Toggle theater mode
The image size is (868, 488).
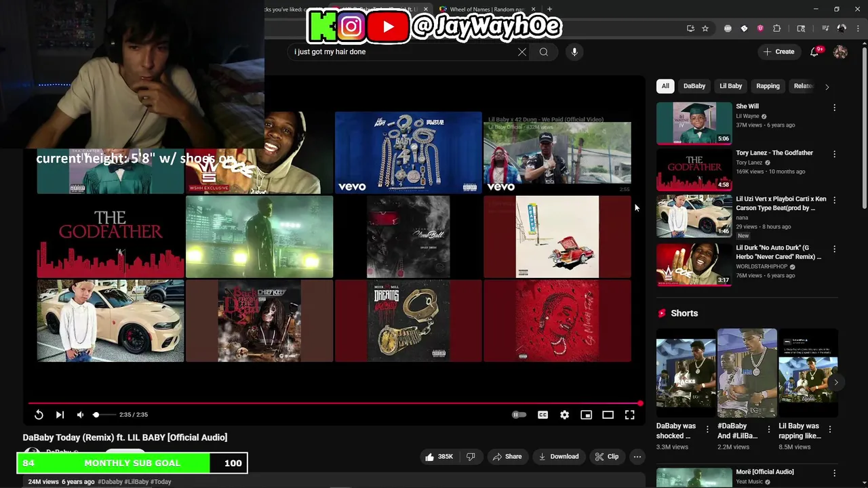click(608, 415)
